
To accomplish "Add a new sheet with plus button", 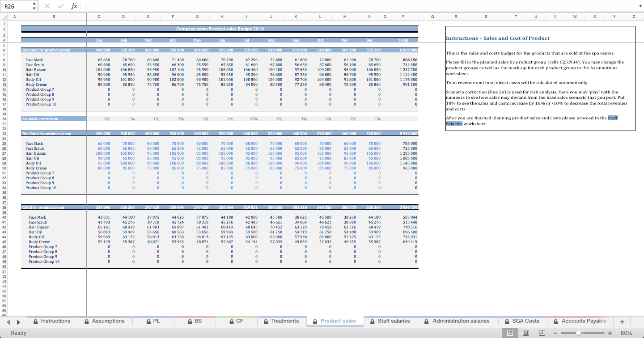I will [x=622, y=321].
